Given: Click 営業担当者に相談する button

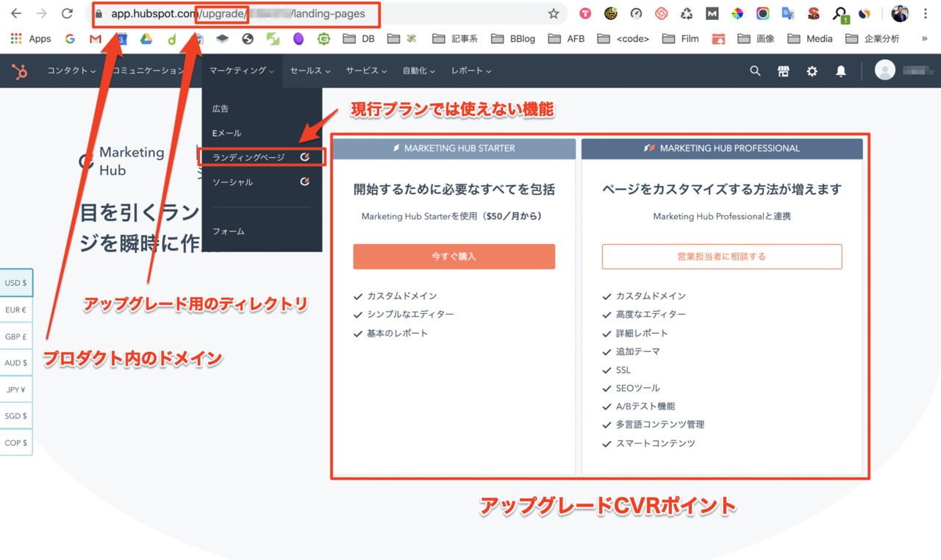Looking at the screenshot, I should [x=721, y=256].
